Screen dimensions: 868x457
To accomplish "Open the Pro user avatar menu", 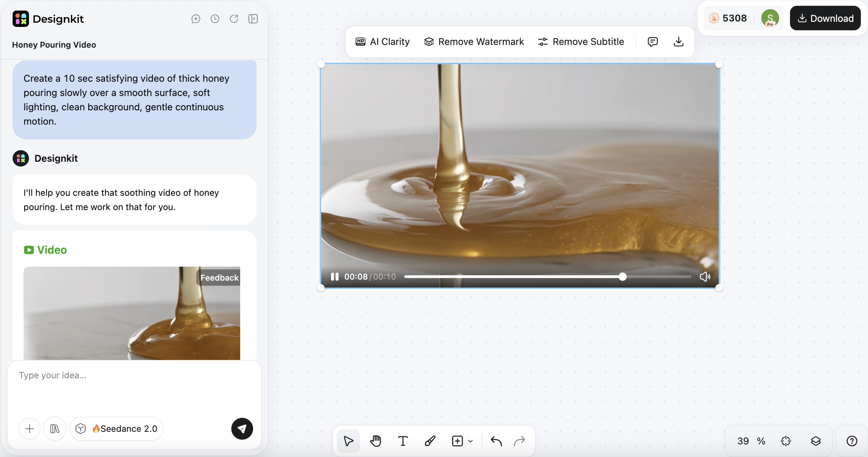I will point(770,18).
